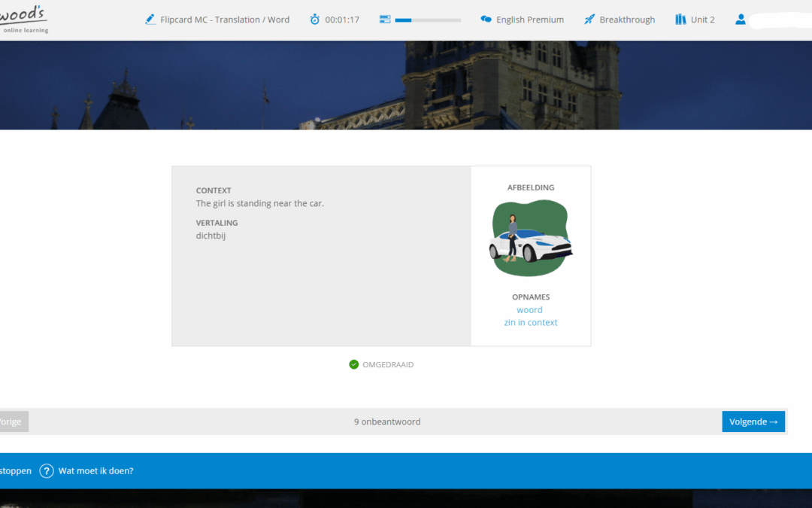Click the books icon beside Unit 2
Viewport: 812px width, 508px height.
tap(680, 20)
